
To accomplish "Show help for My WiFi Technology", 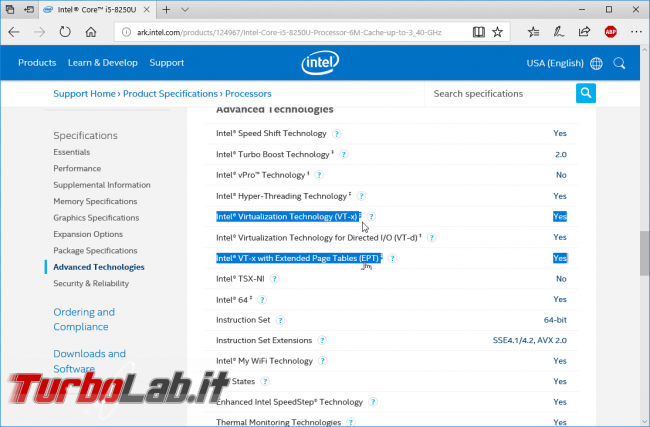I will point(322,361).
